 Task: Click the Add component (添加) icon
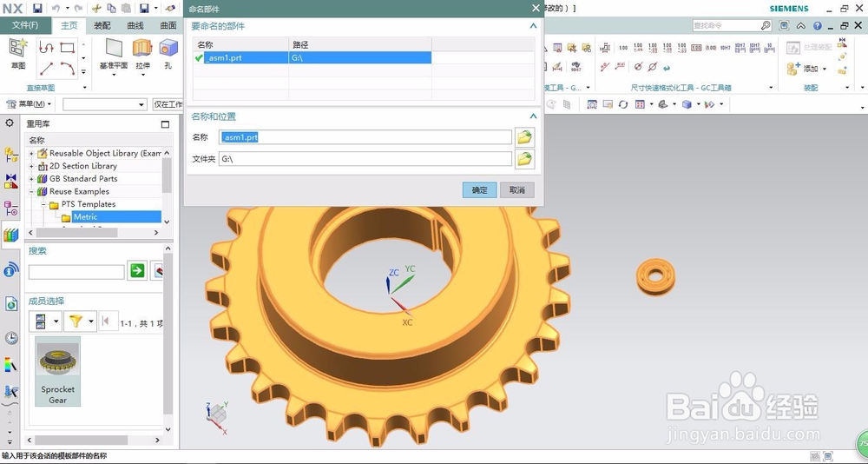pyautogui.click(x=794, y=69)
